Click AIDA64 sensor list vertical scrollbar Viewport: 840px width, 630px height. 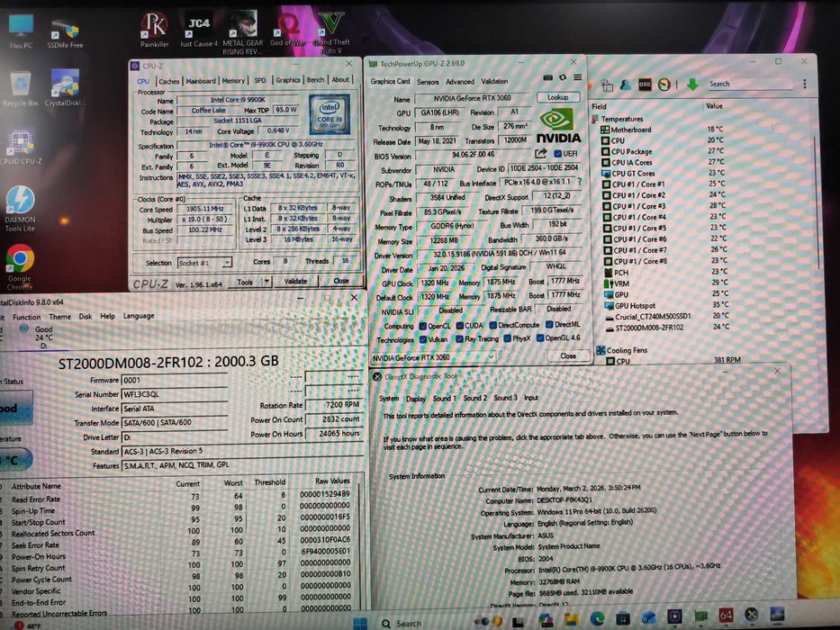tap(816, 203)
